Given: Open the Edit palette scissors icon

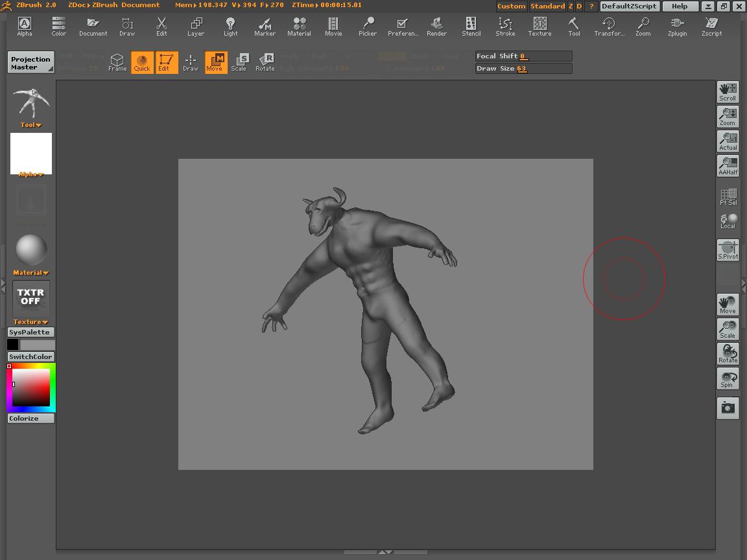Looking at the screenshot, I should tap(161, 27).
